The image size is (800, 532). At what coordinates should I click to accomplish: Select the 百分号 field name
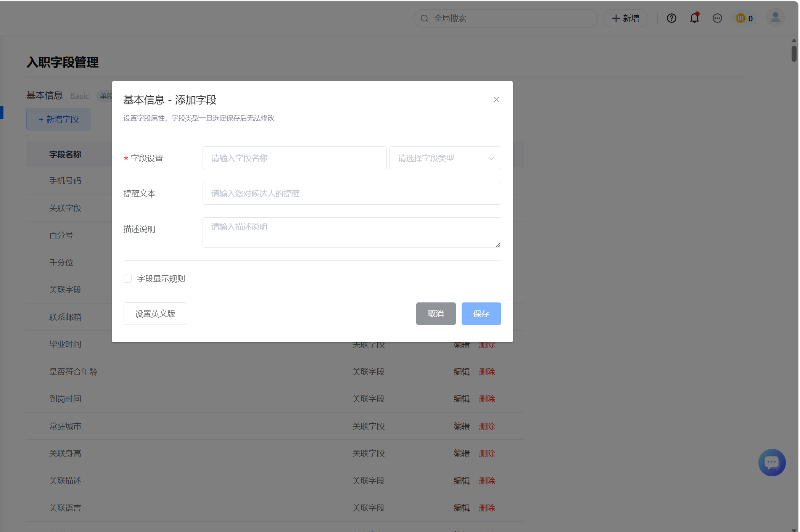coord(61,235)
